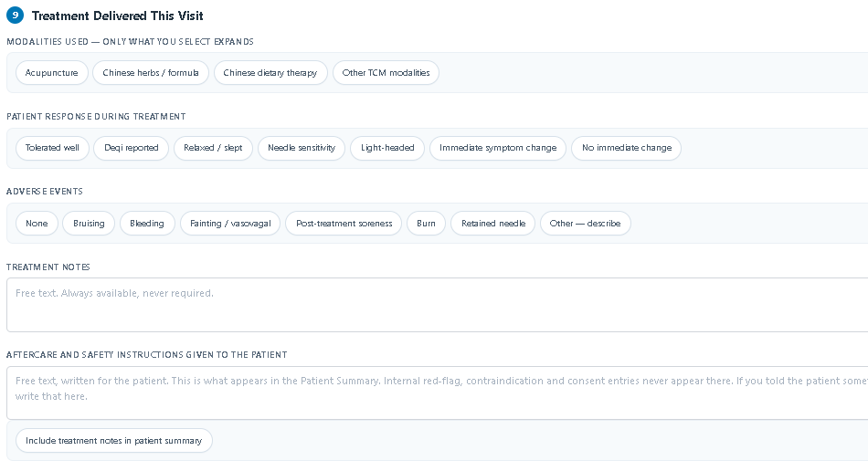
Task: Click the step 9 section number badge
Action: [15, 16]
